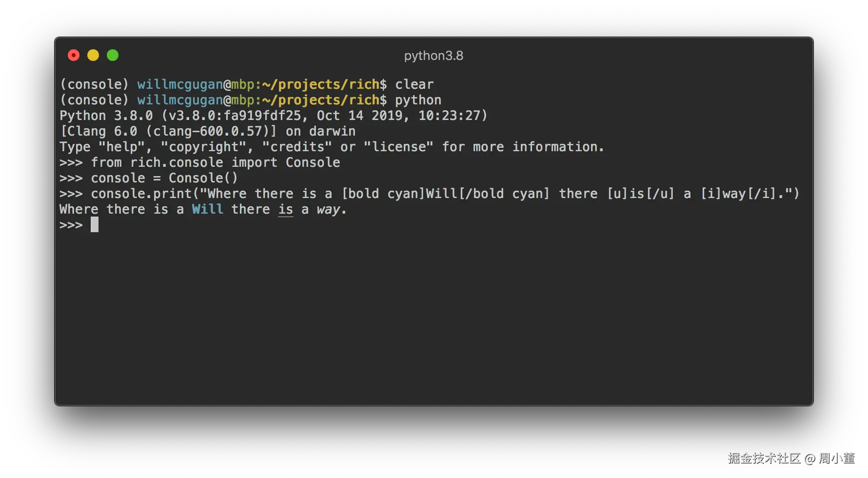868x478 pixels.
Task: Click the "clear" command on the first line
Action: point(414,84)
